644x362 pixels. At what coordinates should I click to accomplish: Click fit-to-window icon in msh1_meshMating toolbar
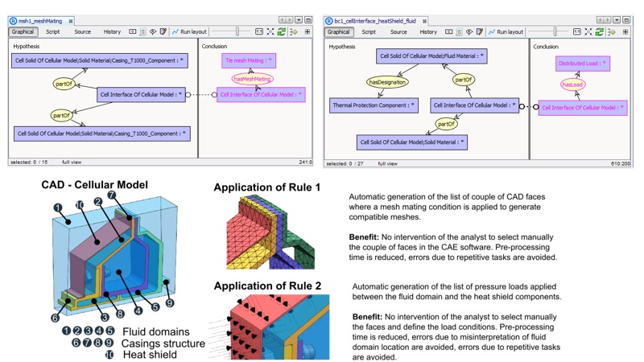[x=271, y=32]
